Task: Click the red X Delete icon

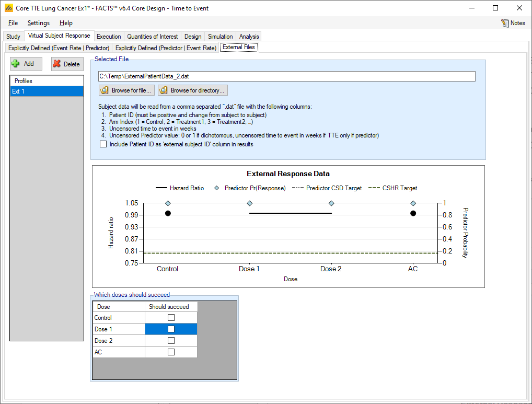Action: (57, 64)
